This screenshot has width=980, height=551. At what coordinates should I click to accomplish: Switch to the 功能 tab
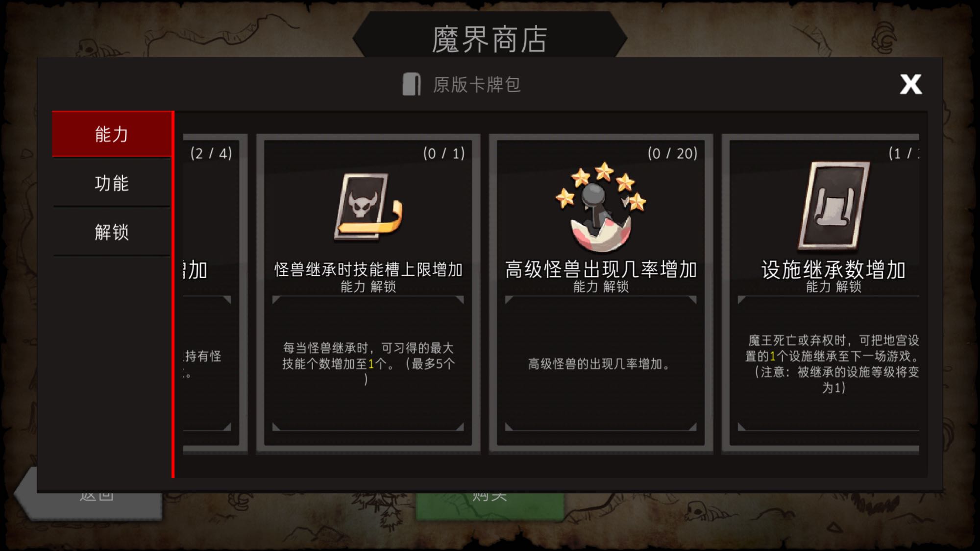[112, 183]
